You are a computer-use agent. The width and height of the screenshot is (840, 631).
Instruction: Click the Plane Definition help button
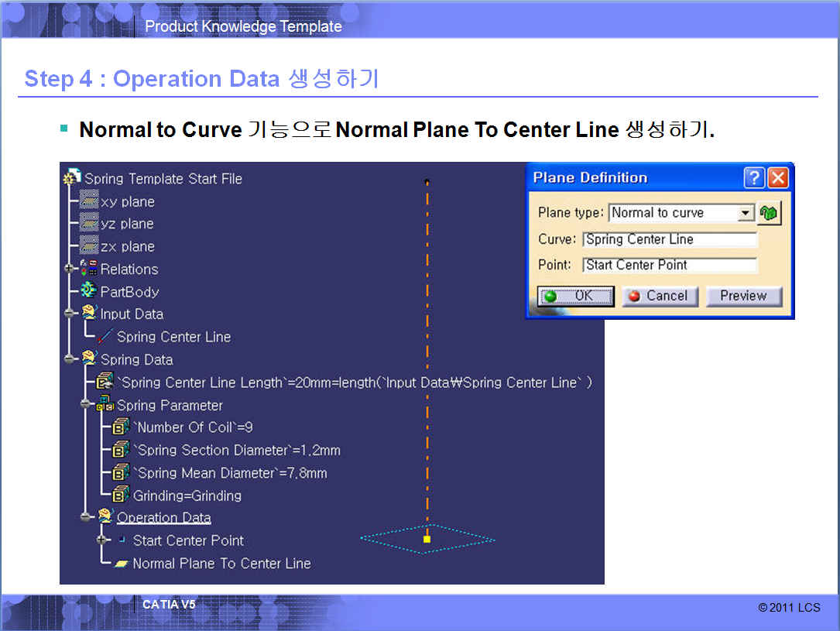point(754,178)
